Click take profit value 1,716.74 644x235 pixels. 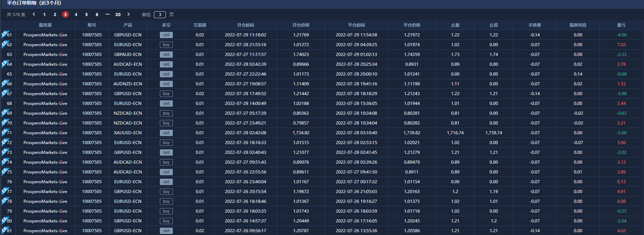click(x=455, y=133)
